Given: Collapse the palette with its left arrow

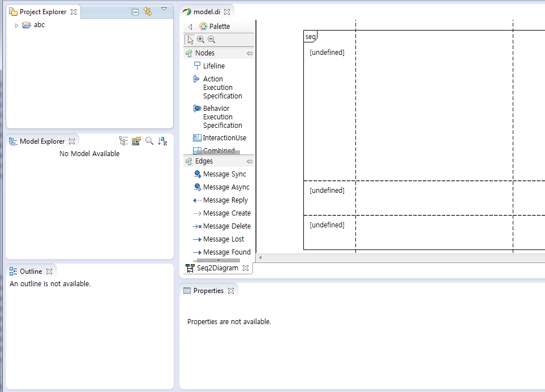Looking at the screenshot, I should coord(190,26).
